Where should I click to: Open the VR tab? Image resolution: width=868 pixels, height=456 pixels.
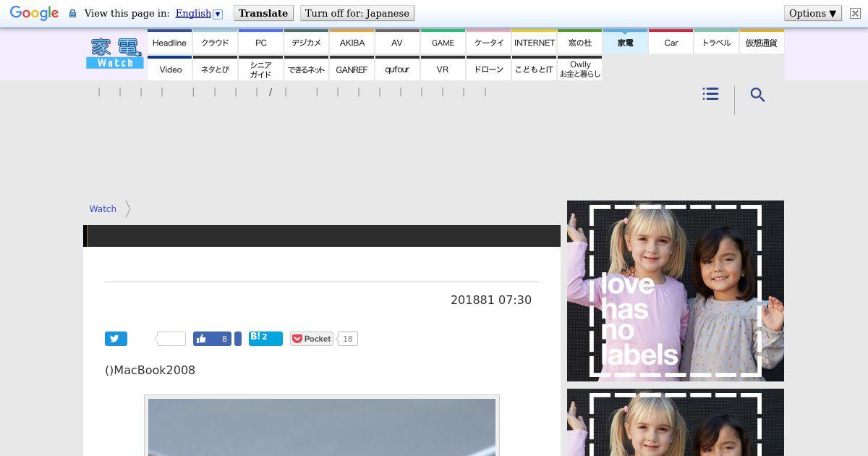tap(443, 69)
